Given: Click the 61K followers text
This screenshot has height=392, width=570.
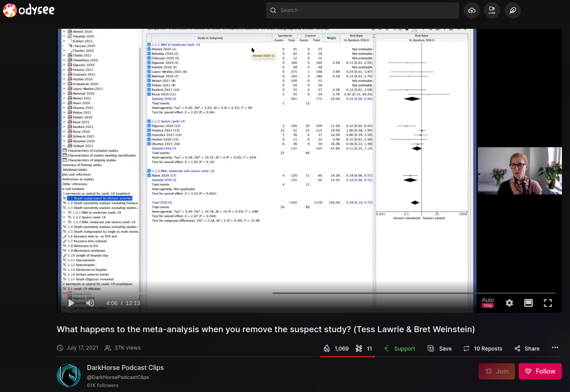Looking at the screenshot, I should (x=103, y=385).
